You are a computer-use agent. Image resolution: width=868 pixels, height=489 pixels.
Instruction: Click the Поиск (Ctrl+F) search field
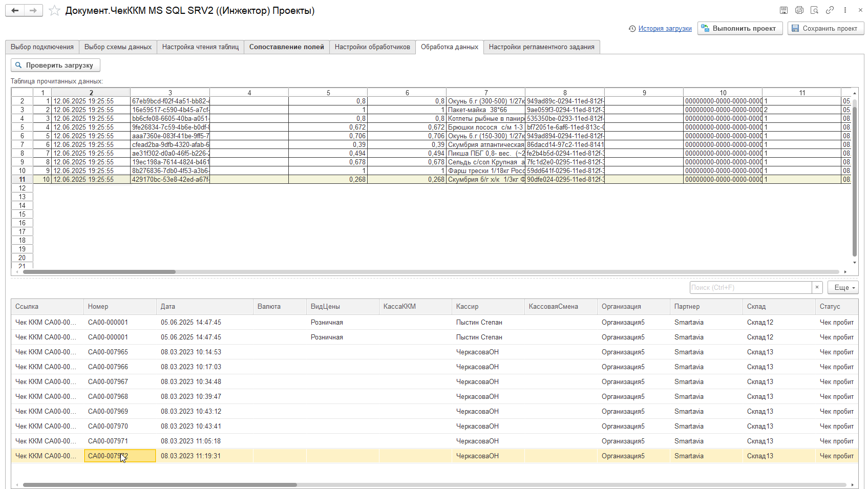coord(751,287)
